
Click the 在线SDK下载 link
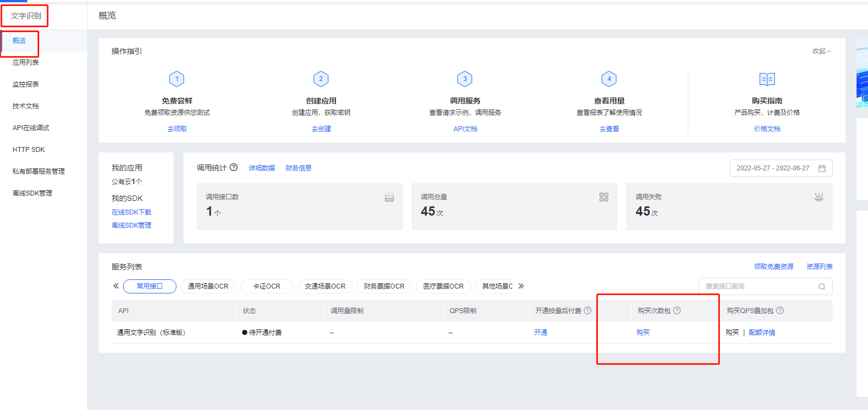pos(132,212)
